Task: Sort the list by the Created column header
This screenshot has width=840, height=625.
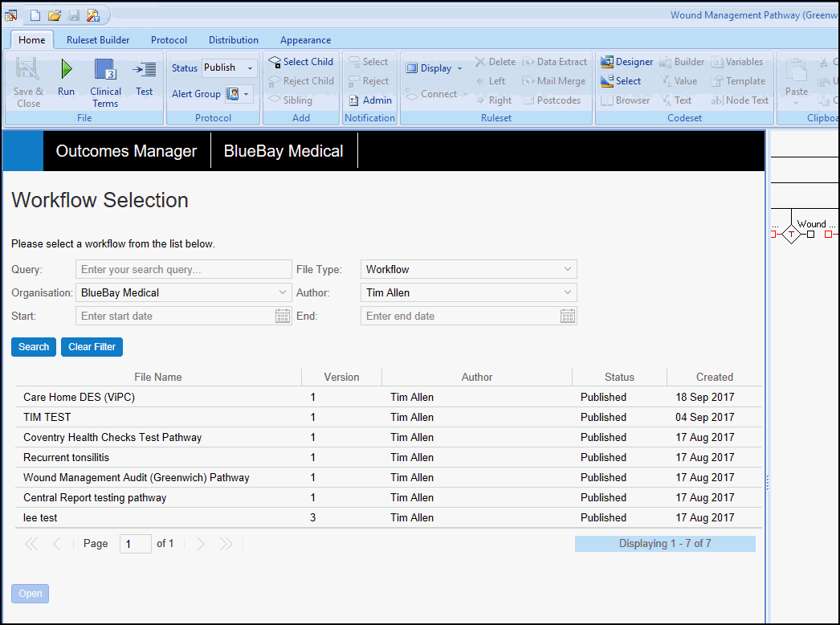Action: click(714, 378)
